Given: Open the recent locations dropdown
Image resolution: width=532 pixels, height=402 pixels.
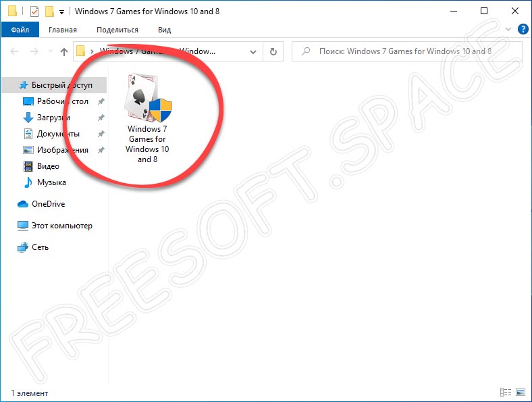Looking at the screenshot, I should (x=50, y=51).
